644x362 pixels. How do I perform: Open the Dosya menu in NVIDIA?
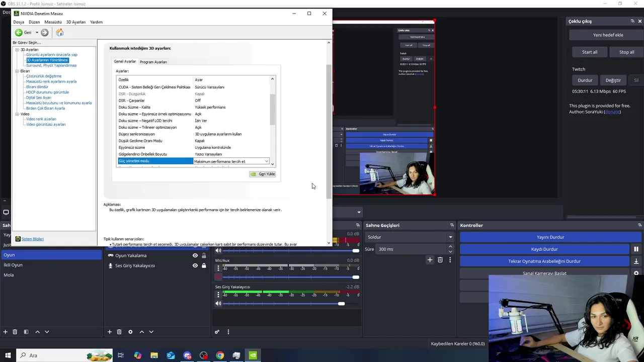click(19, 22)
